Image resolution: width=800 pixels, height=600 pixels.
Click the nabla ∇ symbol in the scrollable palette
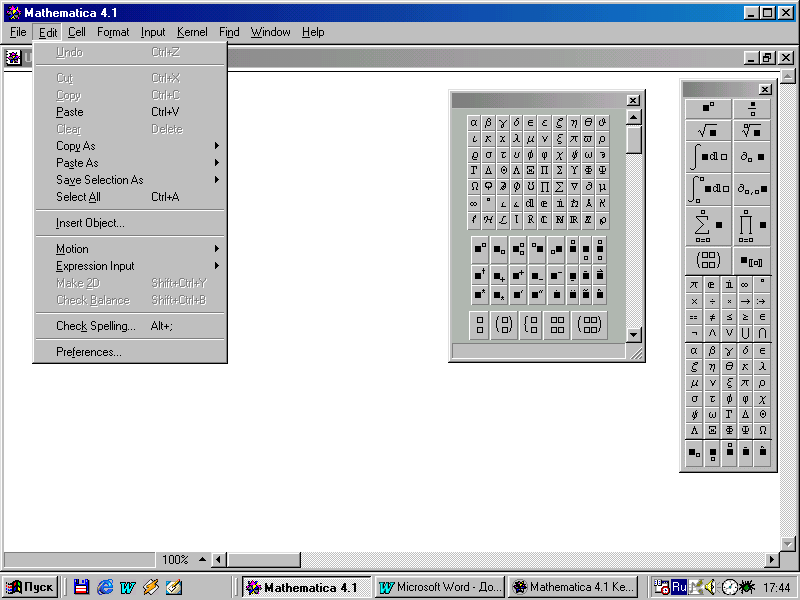(574, 187)
